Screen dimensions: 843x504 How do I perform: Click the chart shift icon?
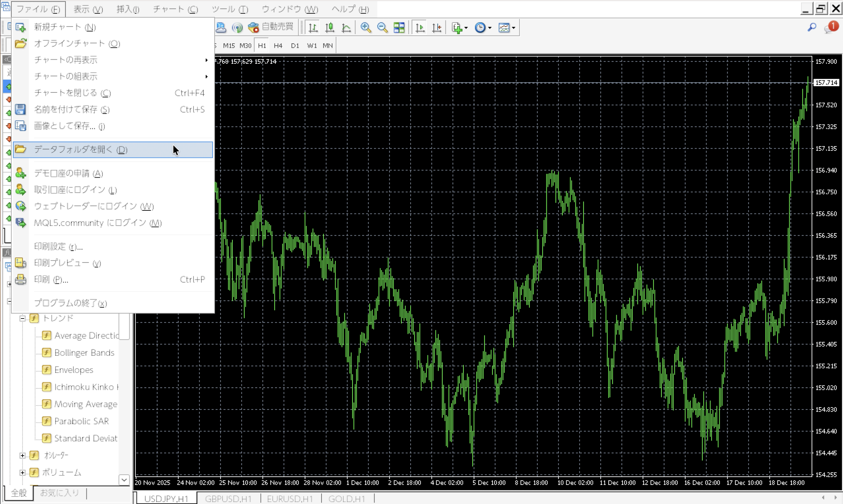[x=437, y=27]
